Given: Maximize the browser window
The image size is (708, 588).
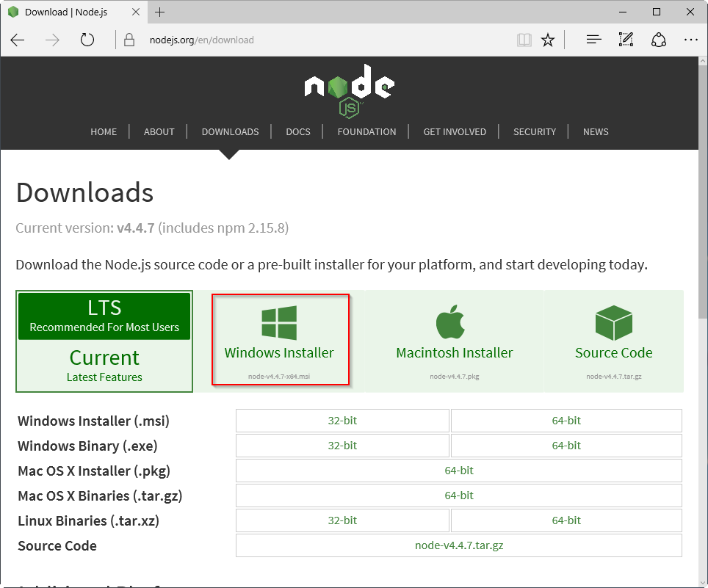Looking at the screenshot, I should pos(657,12).
